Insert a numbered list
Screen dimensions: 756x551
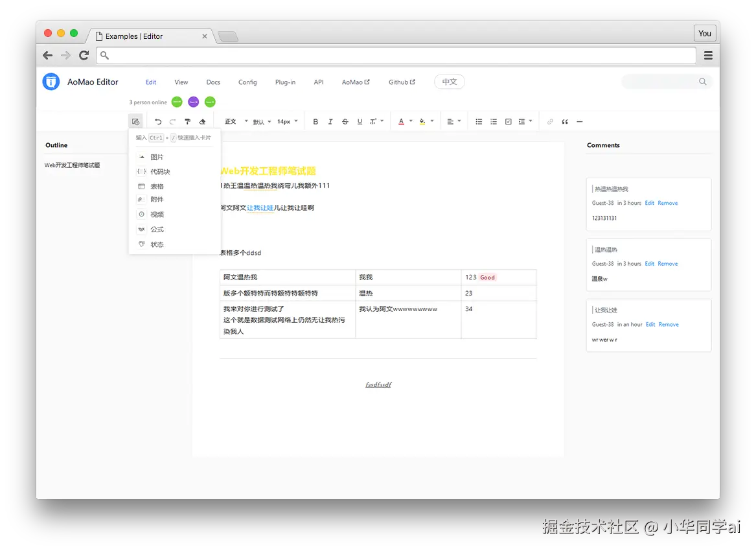click(494, 122)
